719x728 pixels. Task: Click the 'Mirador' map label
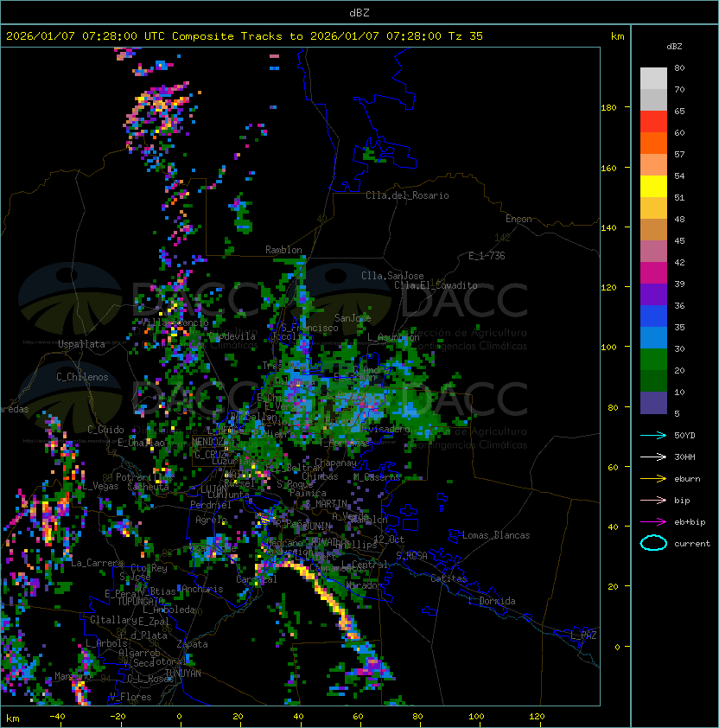(x=365, y=585)
